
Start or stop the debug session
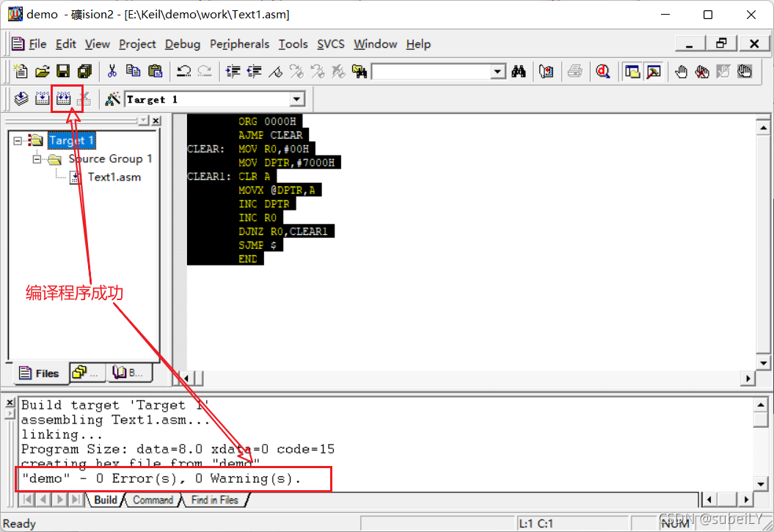(603, 72)
